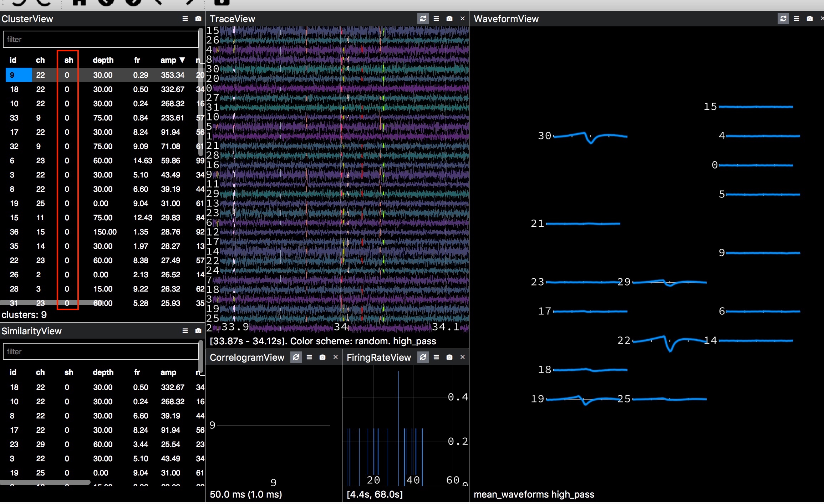Capture WaveformView with camera icon
The width and height of the screenshot is (824, 504).
click(810, 19)
